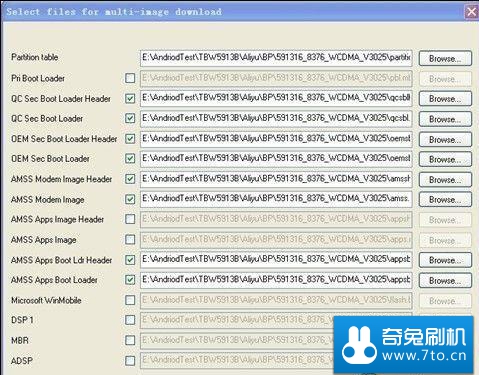Browse for the Partition table file

(x=445, y=58)
